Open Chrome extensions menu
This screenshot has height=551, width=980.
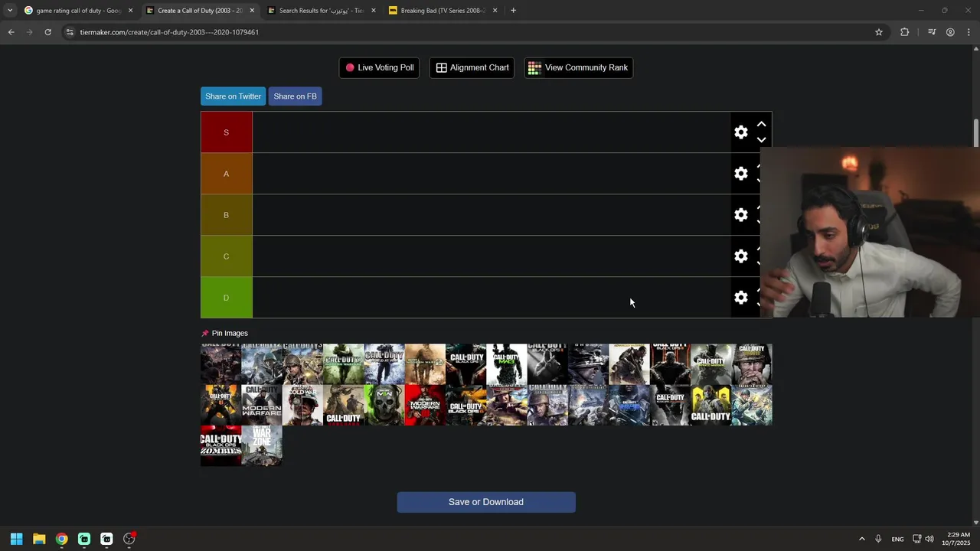[x=905, y=32]
